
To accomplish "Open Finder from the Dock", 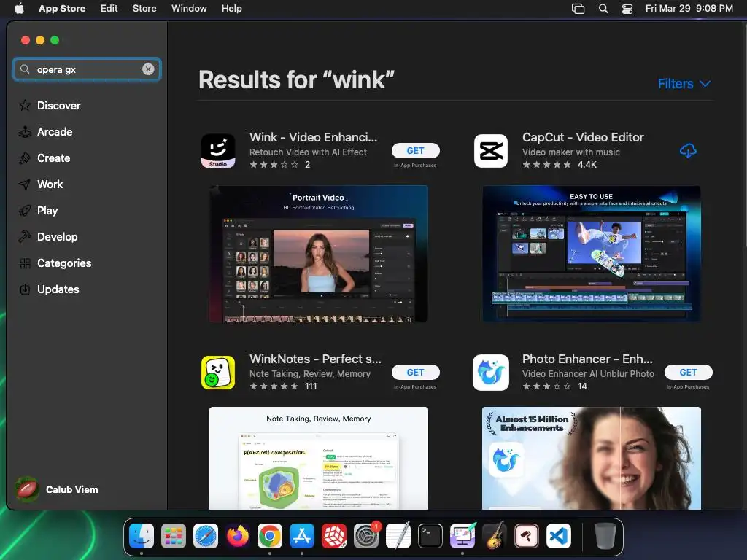I will click(x=142, y=536).
